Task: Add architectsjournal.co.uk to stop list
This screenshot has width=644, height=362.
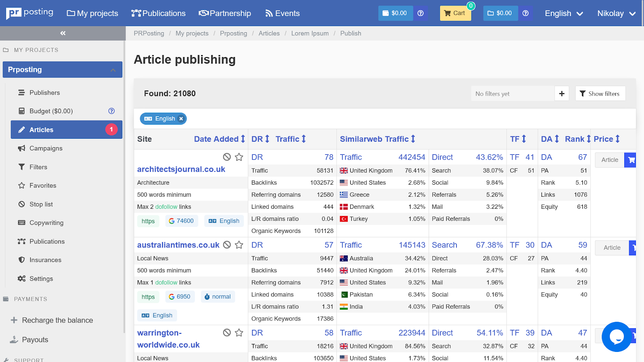Action: pyautogui.click(x=227, y=157)
